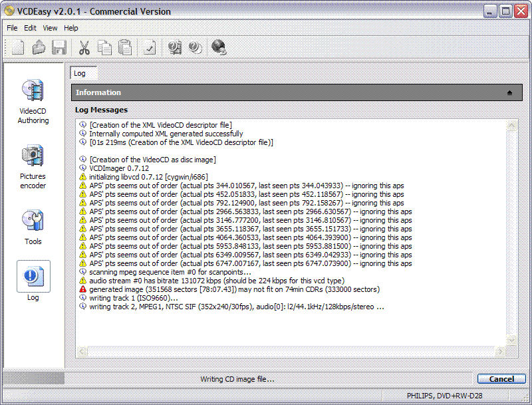Select '[Creation of the VideoCD as disc image]' line

click(153, 160)
